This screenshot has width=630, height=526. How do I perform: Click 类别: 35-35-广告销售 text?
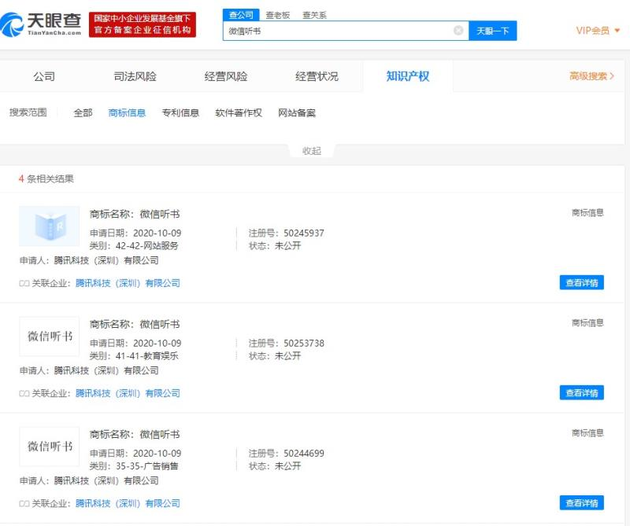(134, 466)
